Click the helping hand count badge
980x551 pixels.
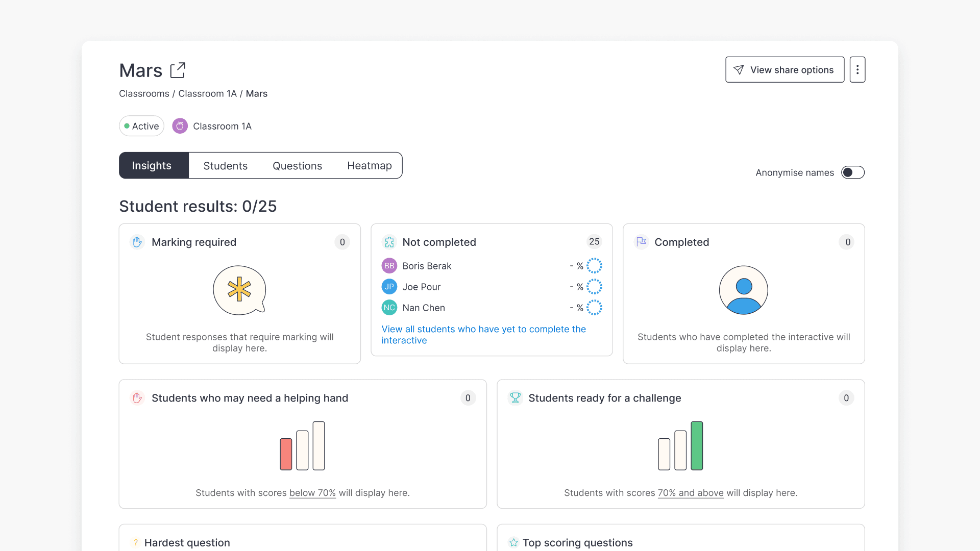point(468,398)
